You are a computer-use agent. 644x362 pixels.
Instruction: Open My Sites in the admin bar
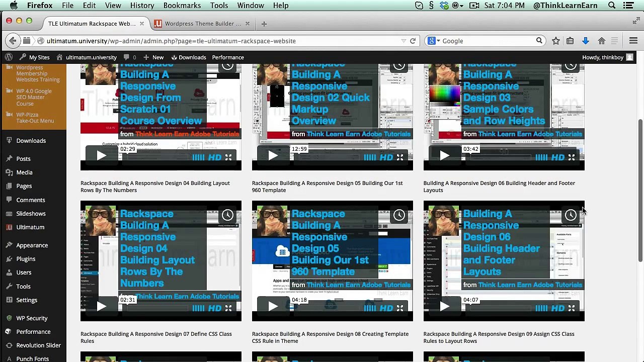pyautogui.click(x=34, y=57)
